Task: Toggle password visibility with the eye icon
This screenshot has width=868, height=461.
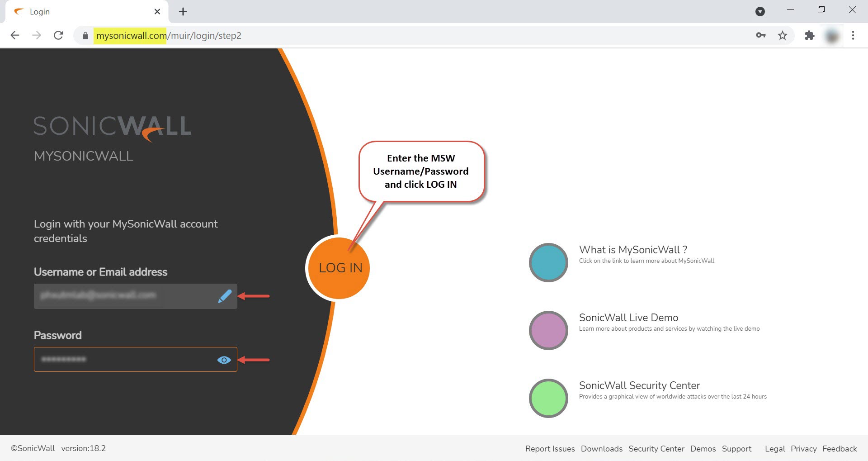Action: 224,360
